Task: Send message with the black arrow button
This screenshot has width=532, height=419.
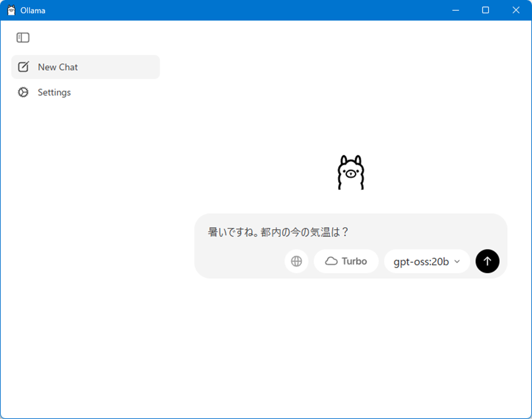Action: (487, 261)
